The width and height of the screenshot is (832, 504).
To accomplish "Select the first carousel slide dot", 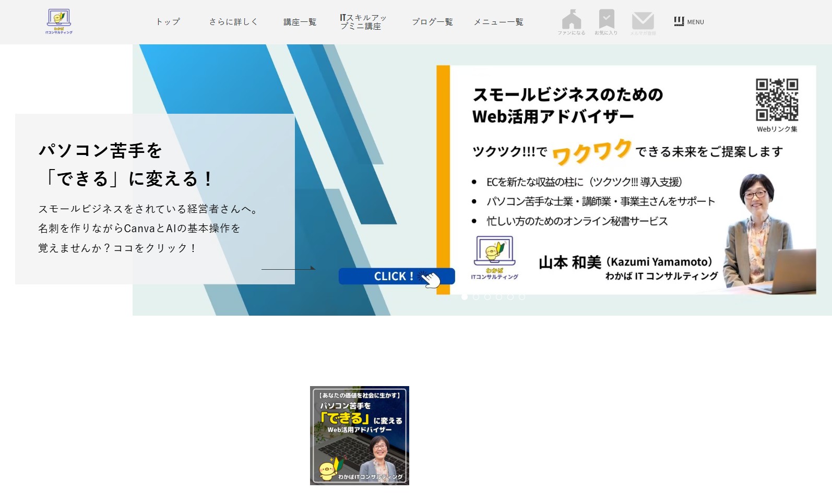I will pos(465,297).
